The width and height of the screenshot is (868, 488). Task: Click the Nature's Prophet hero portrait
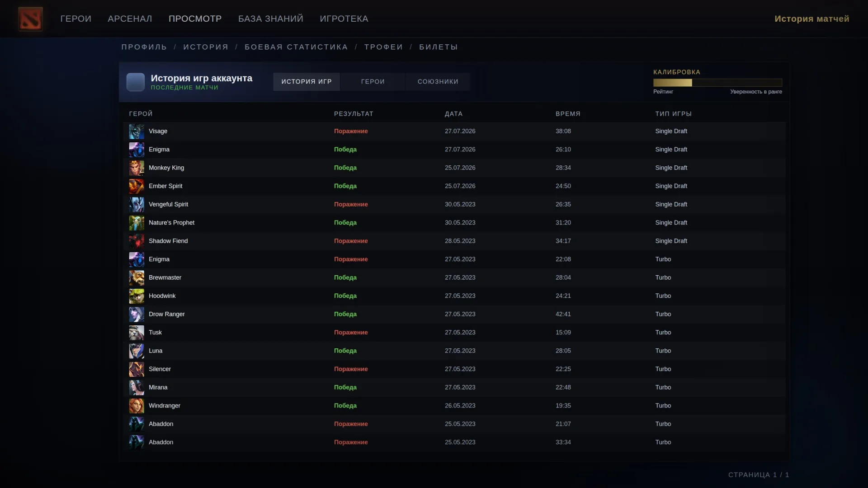pos(137,223)
